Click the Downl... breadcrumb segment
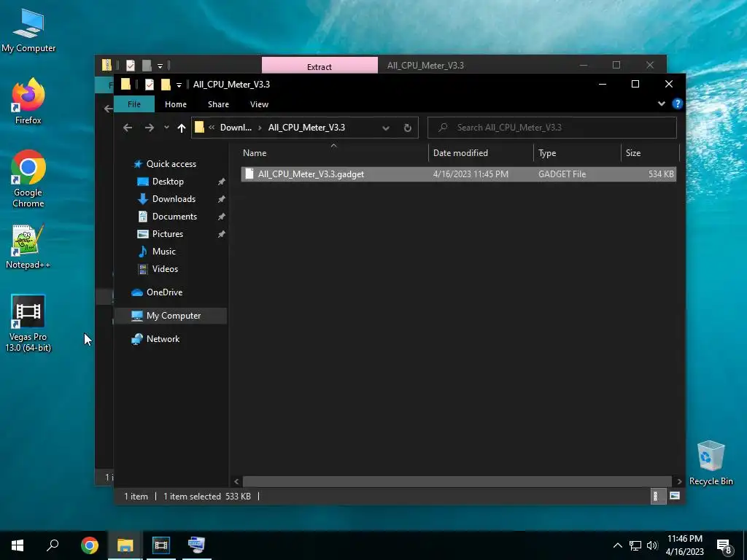The image size is (747, 560). pos(236,128)
